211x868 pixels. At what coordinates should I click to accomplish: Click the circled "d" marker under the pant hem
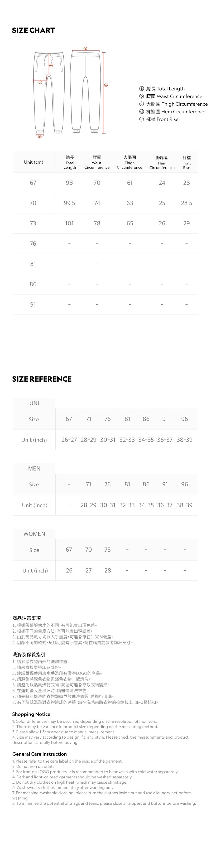pyautogui.click(x=40, y=137)
